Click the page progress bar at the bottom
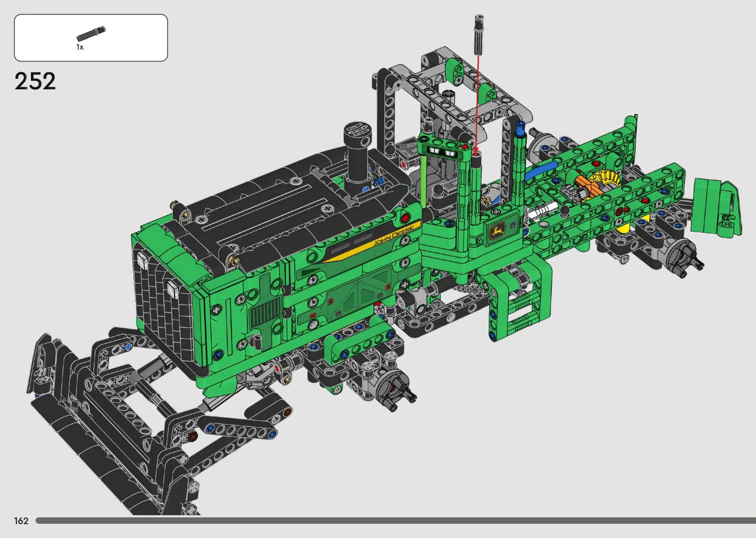The image size is (756, 538). [395, 521]
